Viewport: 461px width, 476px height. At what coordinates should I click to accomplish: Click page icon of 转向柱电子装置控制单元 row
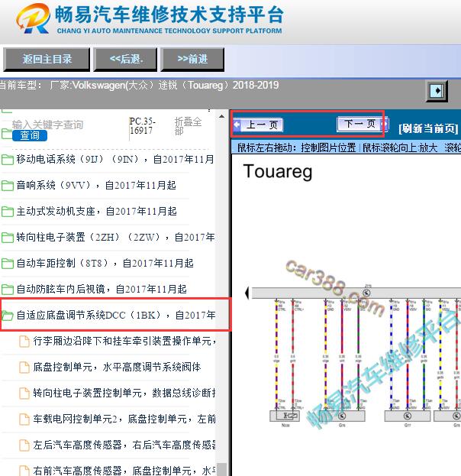point(24,393)
